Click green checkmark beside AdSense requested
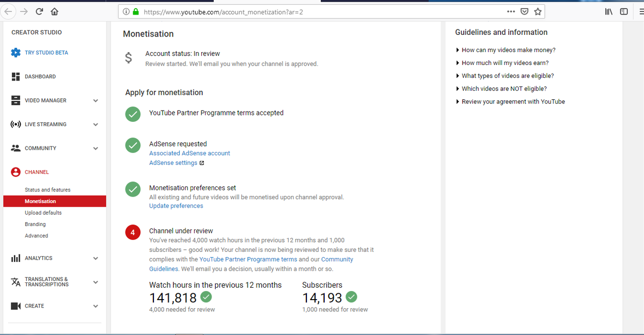644x335 pixels. coord(132,145)
